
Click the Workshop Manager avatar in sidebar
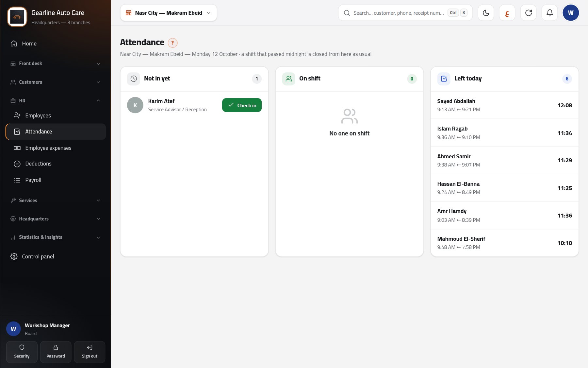(x=13, y=329)
